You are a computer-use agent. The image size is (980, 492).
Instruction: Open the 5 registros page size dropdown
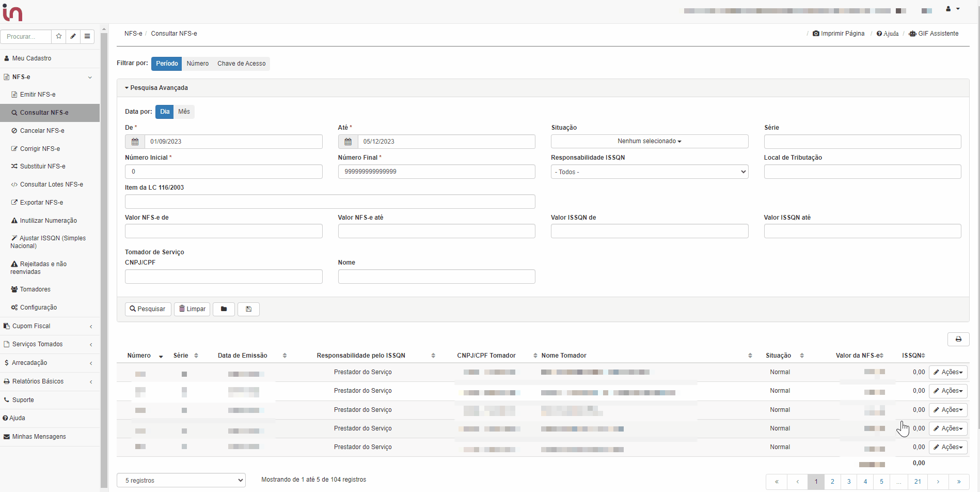[181, 480]
